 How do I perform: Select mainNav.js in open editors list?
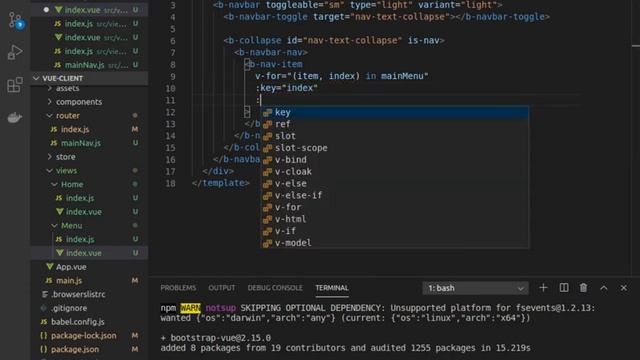89,65
